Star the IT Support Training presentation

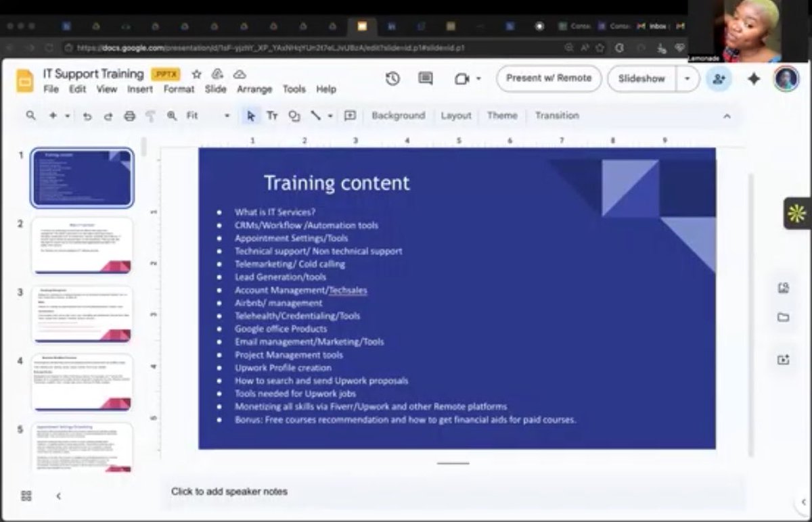point(196,74)
